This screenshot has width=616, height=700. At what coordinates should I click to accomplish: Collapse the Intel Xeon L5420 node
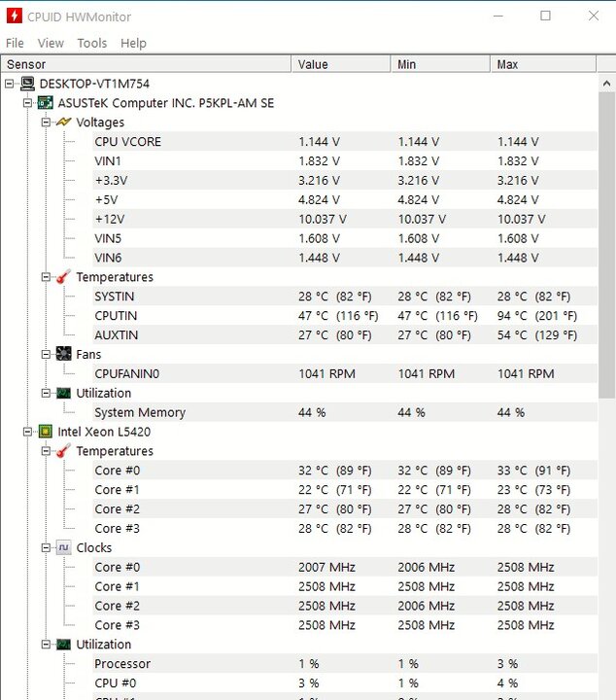[x=27, y=432]
